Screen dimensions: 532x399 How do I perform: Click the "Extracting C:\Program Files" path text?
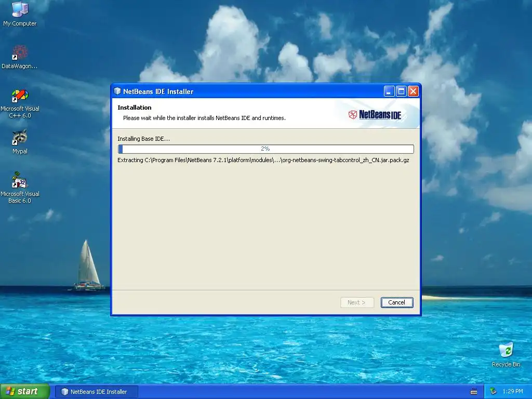coord(263,160)
